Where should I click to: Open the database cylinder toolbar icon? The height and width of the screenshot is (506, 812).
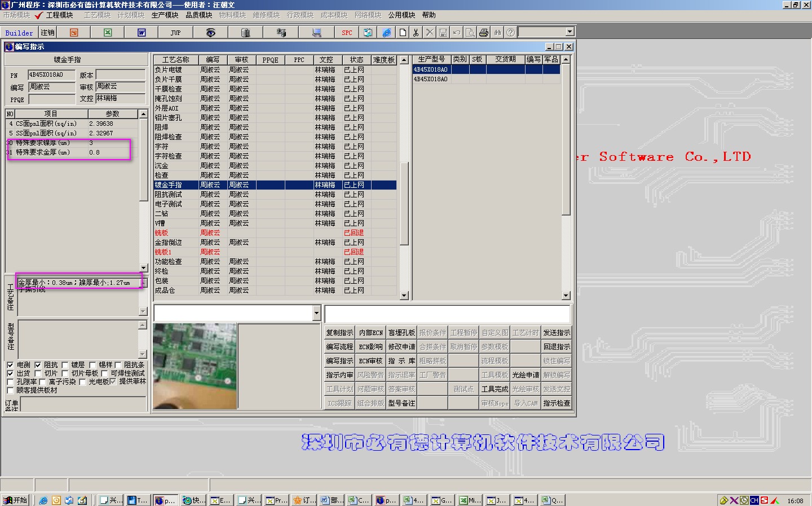coord(245,33)
